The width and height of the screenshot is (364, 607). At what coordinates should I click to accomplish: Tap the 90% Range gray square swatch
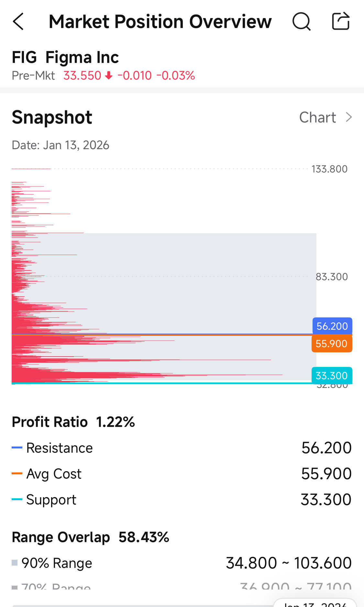click(x=15, y=563)
